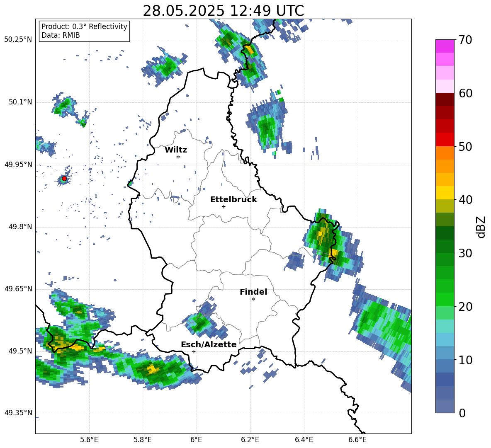Click the dBZ colorbar axis label

tap(481, 227)
